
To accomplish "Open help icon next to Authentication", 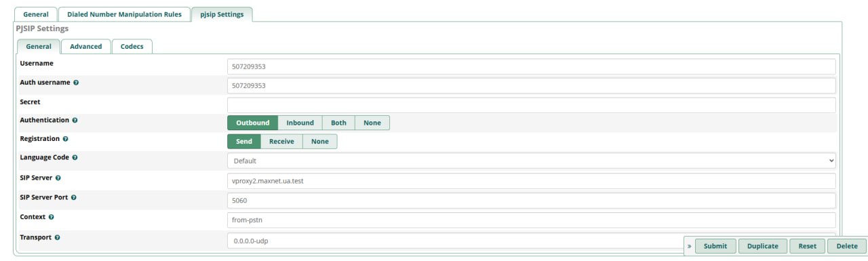I will click(x=75, y=121).
